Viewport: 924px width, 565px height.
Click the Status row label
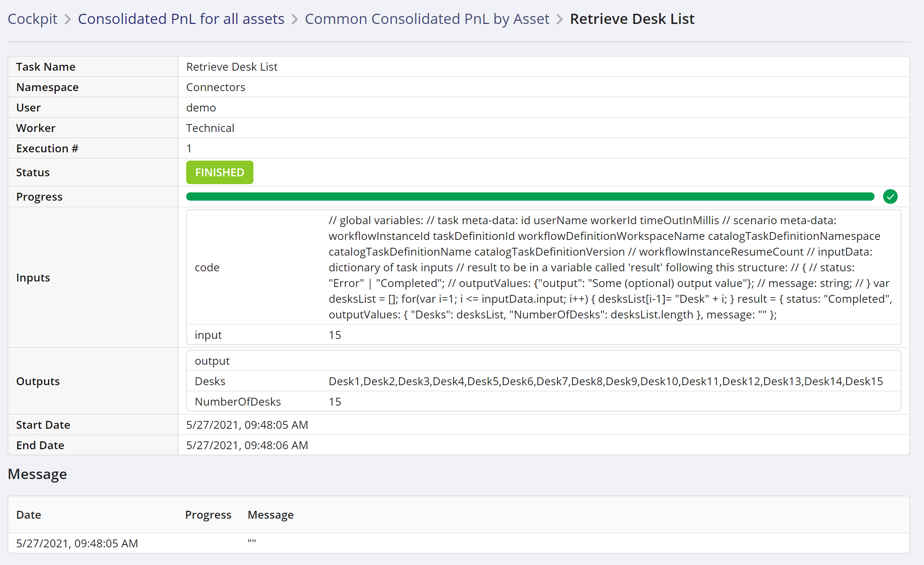[33, 172]
